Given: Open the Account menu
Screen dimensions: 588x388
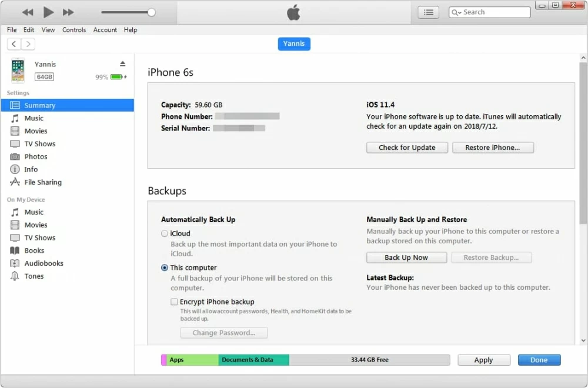Looking at the screenshot, I should coord(105,29).
